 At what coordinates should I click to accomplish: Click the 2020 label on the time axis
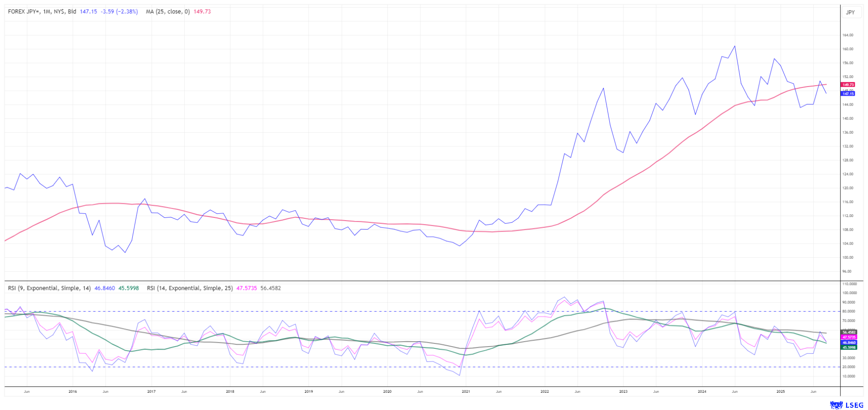click(387, 391)
